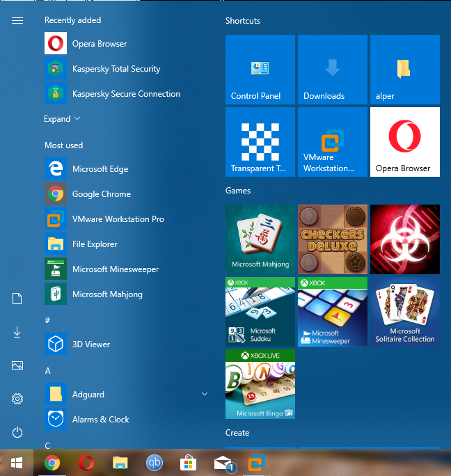
Task: Click the letter A group header
Action: point(48,371)
